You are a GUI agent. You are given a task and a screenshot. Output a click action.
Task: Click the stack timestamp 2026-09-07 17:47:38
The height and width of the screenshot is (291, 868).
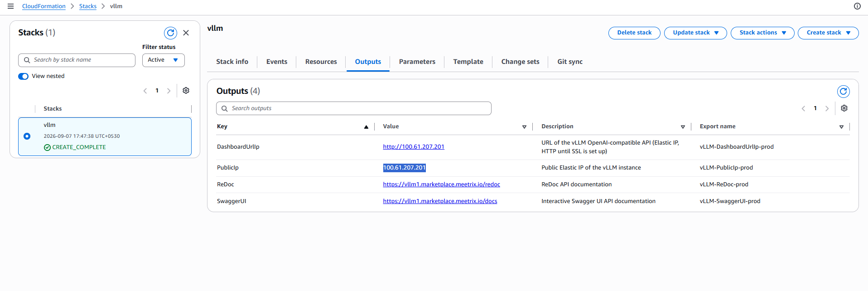tap(82, 136)
